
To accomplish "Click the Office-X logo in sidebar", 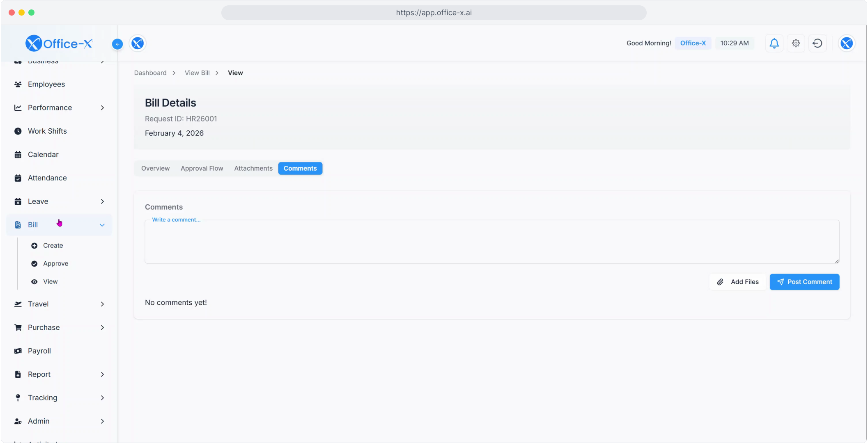I will tap(59, 43).
